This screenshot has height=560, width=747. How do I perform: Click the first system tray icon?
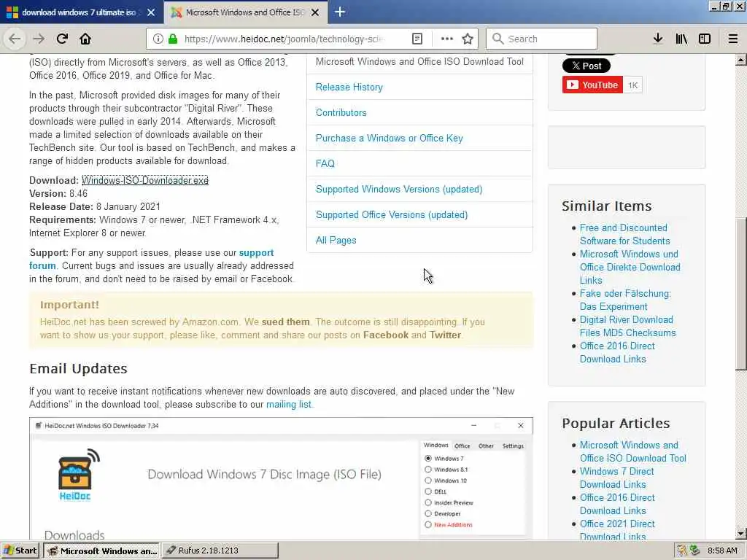pyautogui.click(x=682, y=551)
